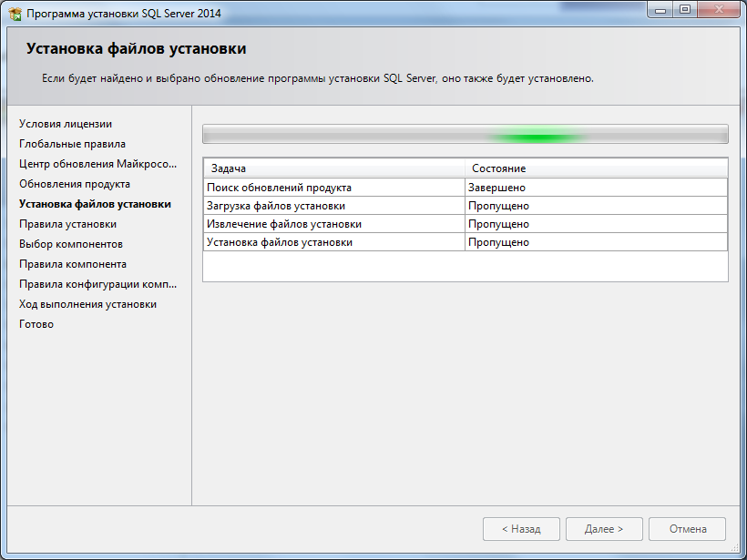747x560 pixels.
Task: Select the Ход выполнения установки step
Action: [87, 304]
